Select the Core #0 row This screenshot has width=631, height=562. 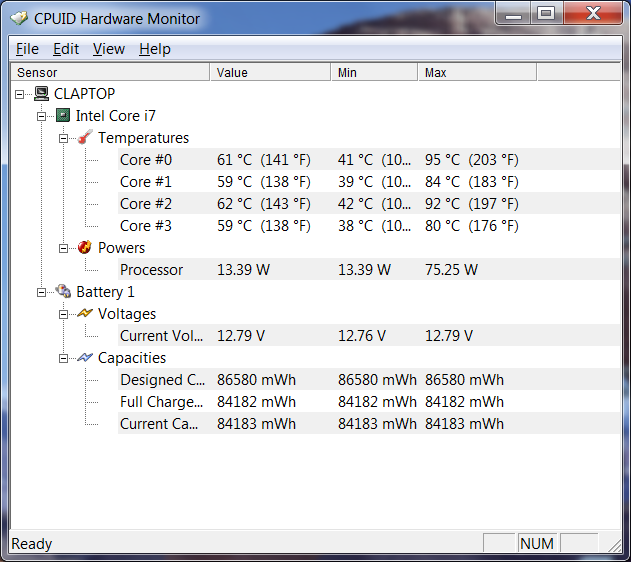[369, 159]
